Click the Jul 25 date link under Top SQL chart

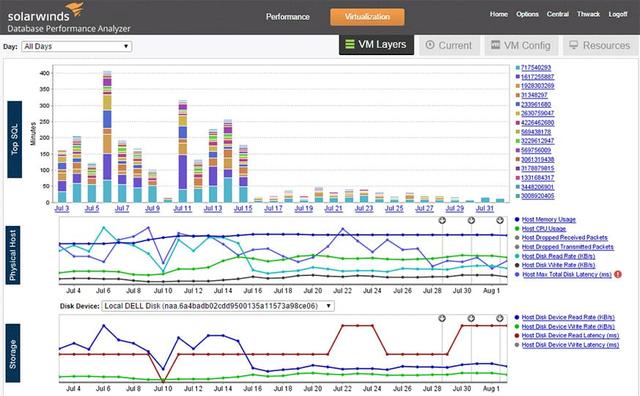tap(394, 209)
